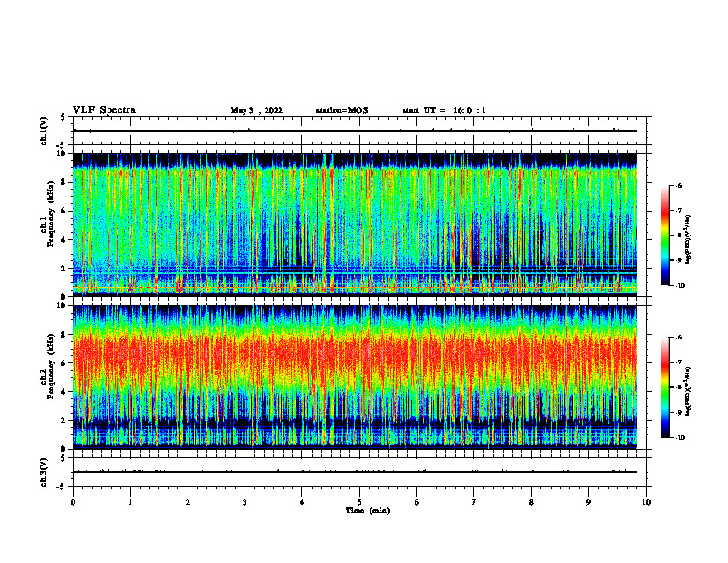Image resolution: width=728 pixels, height=563 pixels.
Task: Select the "May 3 , 2022" date text
Action: coord(256,110)
